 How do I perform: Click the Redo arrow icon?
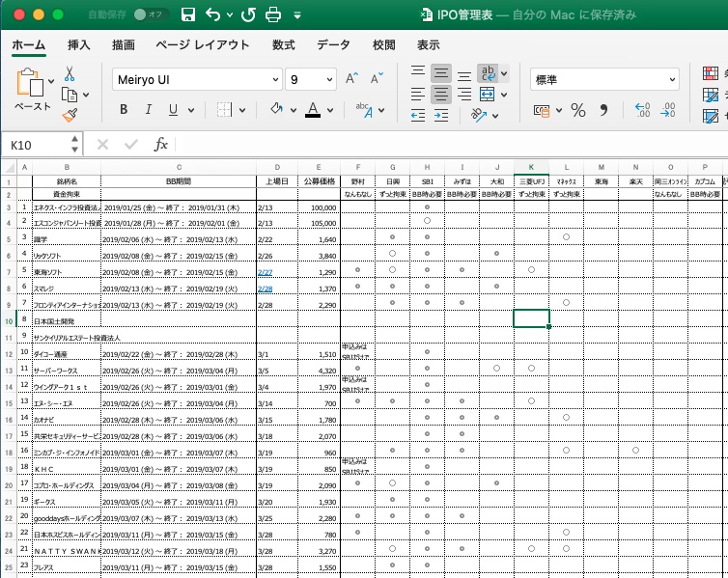point(248,14)
